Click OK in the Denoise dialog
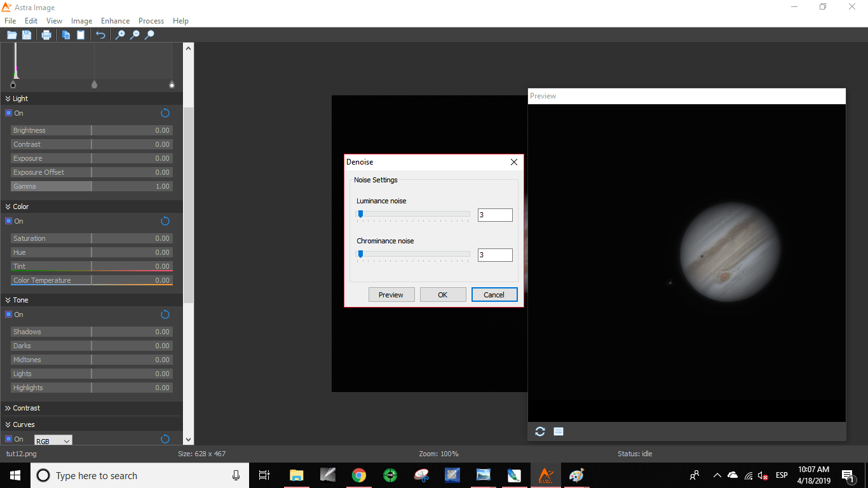 [443, 295]
